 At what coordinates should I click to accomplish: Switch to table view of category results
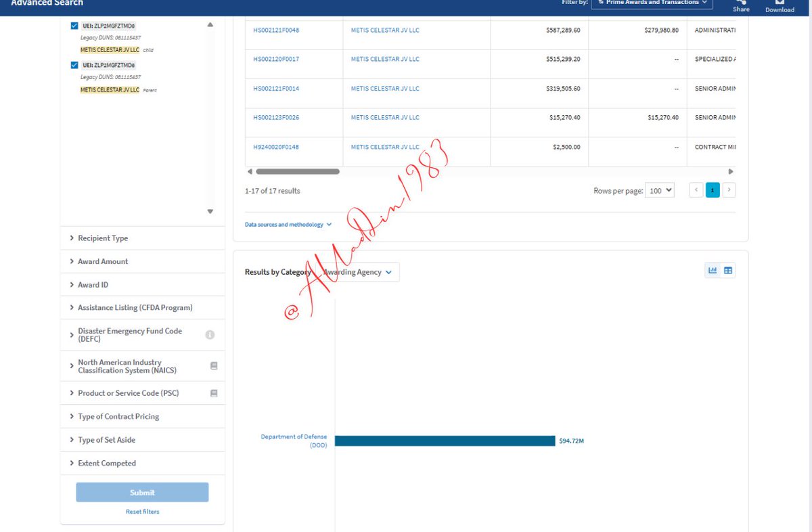(x=728, y=271)
